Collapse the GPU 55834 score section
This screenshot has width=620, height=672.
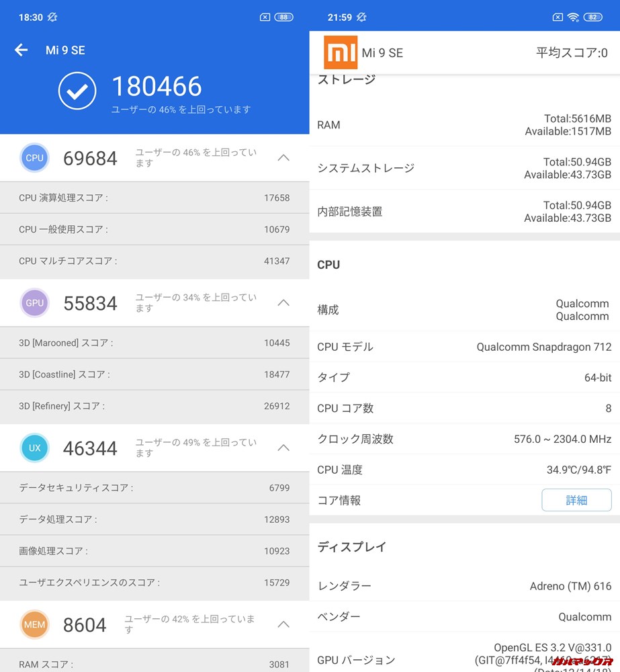(x=283, y=302)
